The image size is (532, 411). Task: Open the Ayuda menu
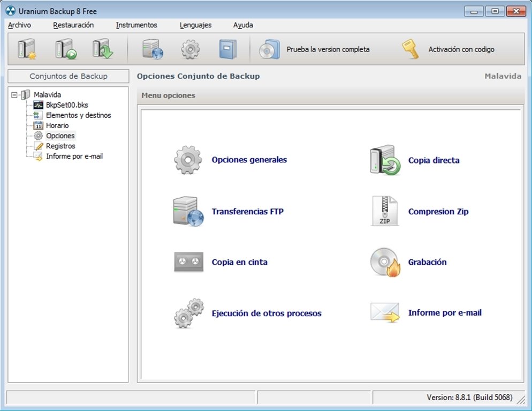tap(243, 25)
